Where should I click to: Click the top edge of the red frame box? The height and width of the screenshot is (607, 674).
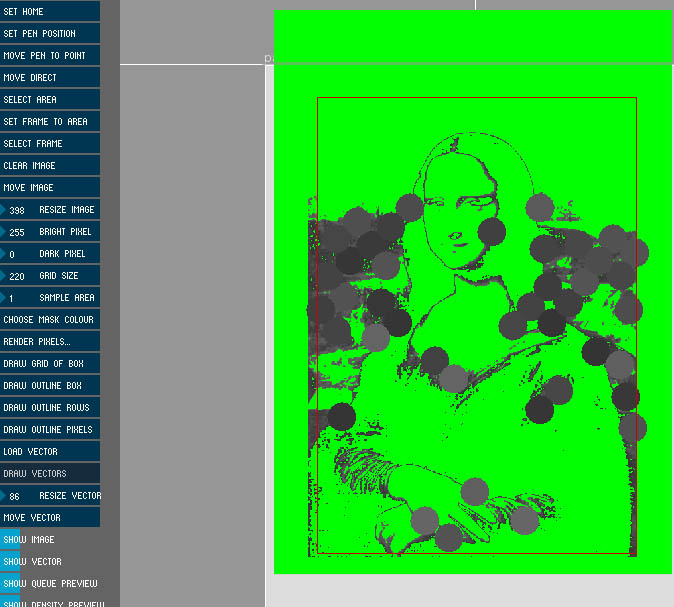(477, 98)
